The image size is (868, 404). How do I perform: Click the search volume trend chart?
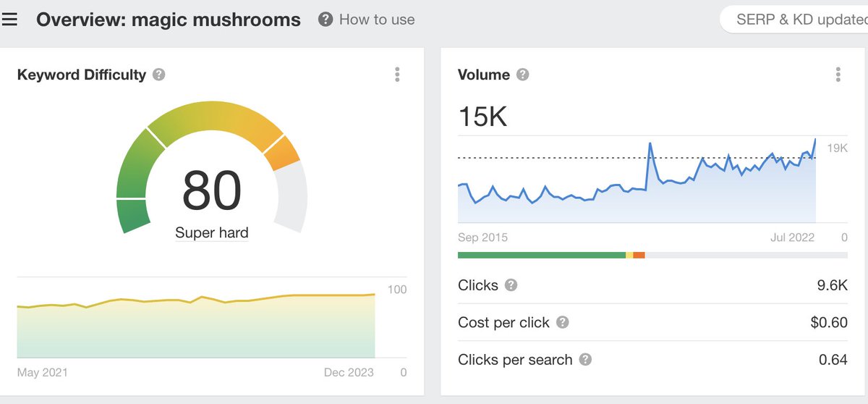pyautogui.click(x=637, y=180)
